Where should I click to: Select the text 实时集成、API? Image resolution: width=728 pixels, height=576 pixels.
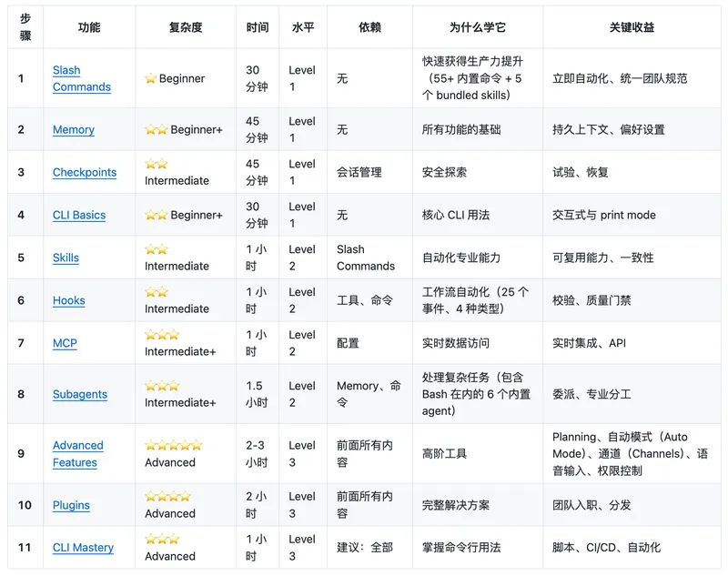pyautogui.click(x=589, y=343)
